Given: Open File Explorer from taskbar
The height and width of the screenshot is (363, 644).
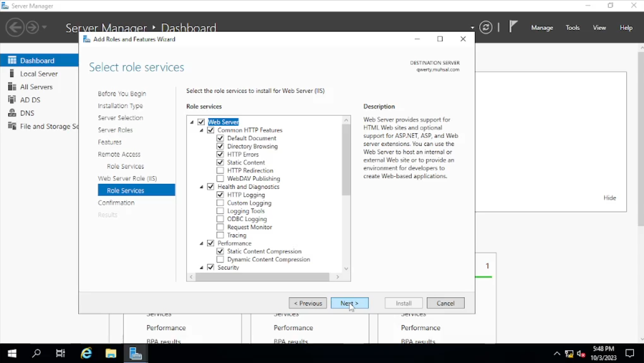Looking at the screenshot, I should [111, 353].
